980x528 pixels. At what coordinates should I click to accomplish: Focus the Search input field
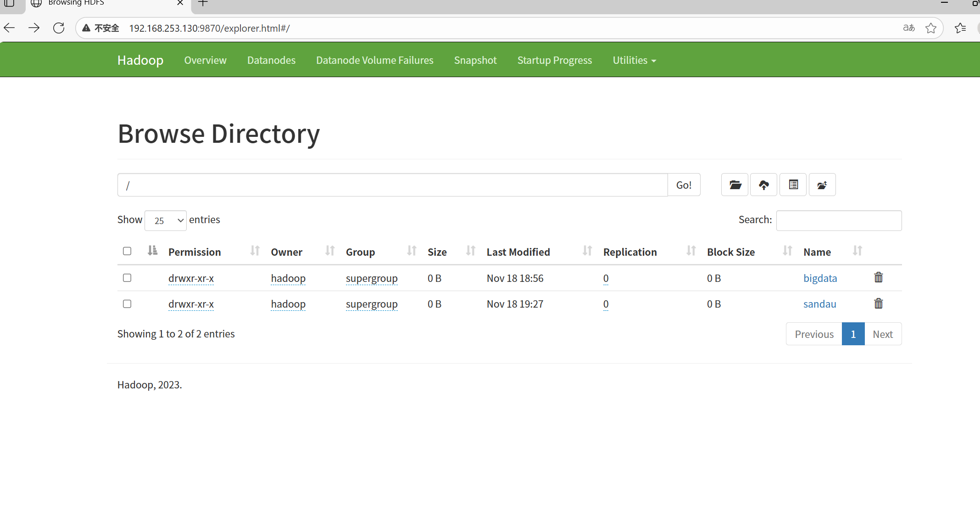tap(839, 221)
